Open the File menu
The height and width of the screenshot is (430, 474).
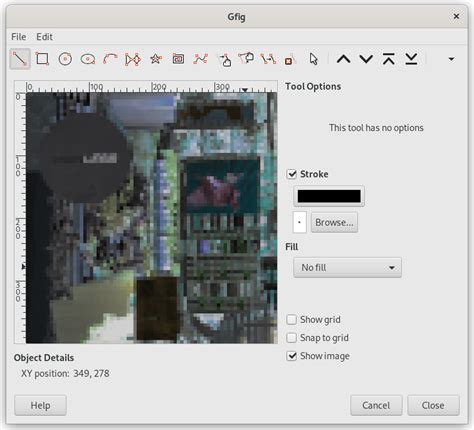[x=18, y=37]
